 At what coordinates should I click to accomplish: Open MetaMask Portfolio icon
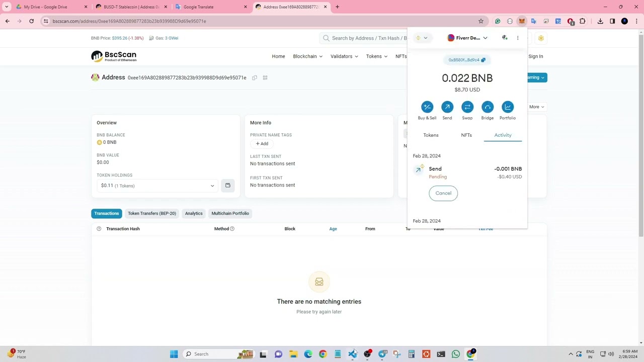(508, 107)
